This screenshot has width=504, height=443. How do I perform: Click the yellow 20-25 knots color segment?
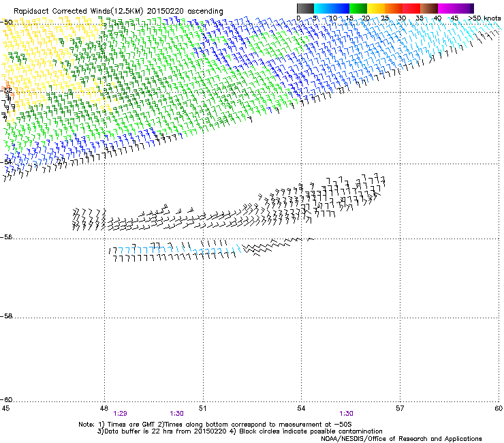click(x=376, y=8)
